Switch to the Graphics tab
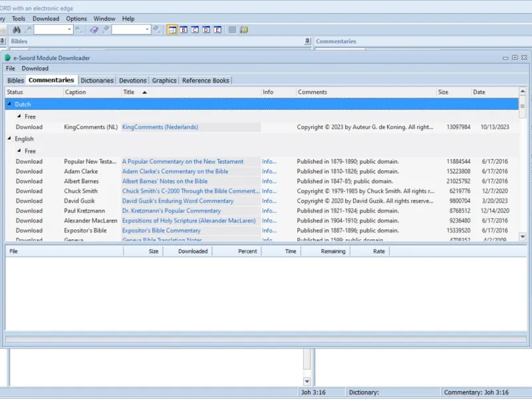532x399 pixels. pyautogui.click(x=164, y=80)
